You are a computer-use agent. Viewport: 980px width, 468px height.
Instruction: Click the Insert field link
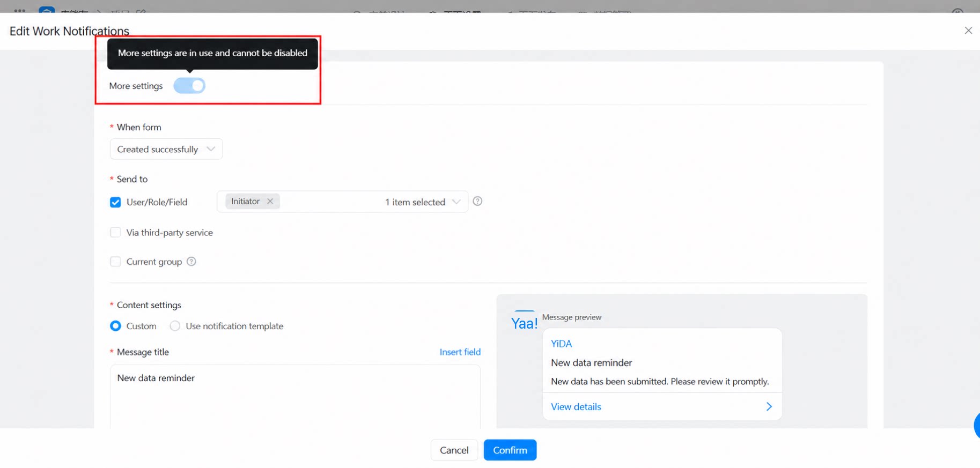point(460,352)
